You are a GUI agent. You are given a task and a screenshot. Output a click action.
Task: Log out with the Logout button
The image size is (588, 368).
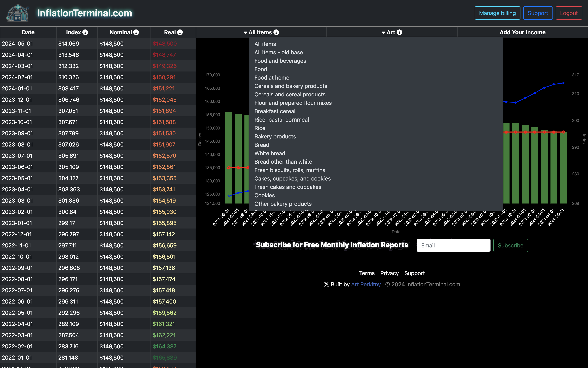(x=569, y=13)
